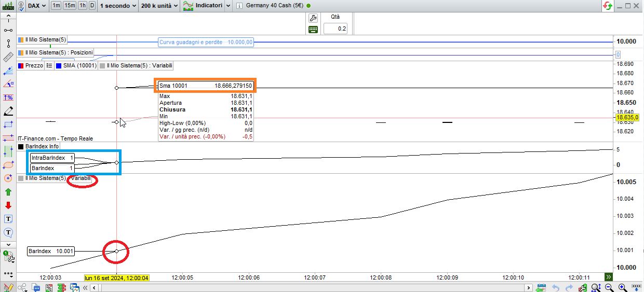Toggle Il Mio Sistema(5) Variabili legend in price panel
The width and height of the screenshot is (644, 292).
(136, 66)
